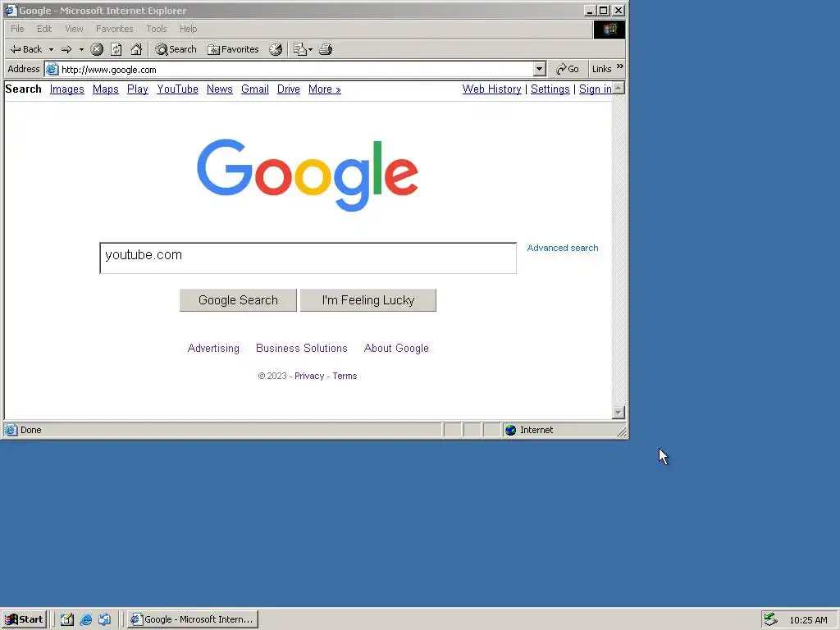The width and height of the screenshot is (840, 630).
Task: Open the Edit button dropdown arrow
Action: pos(311,49)
